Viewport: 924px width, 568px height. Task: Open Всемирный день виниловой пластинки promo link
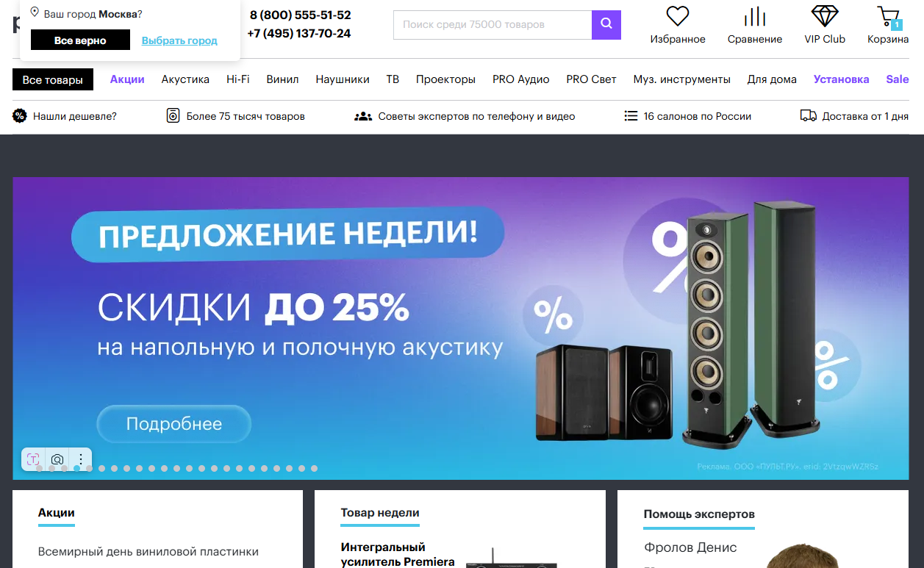pyautogui.click(x=148, y=551)
